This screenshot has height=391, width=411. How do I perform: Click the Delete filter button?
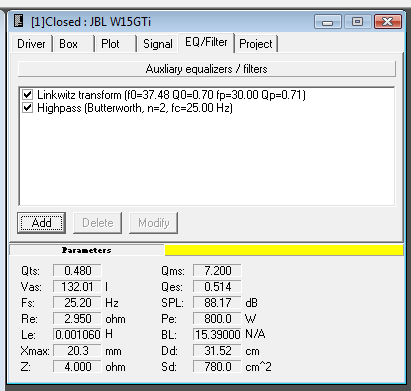click(98, 223)
